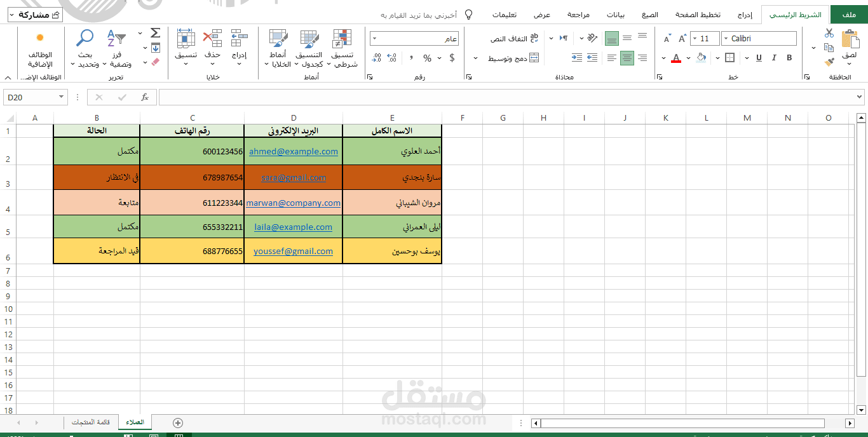This screenshot has height=437, width=868.
Task: Click the AutoSum sigma icon
Action: [155, 33]
